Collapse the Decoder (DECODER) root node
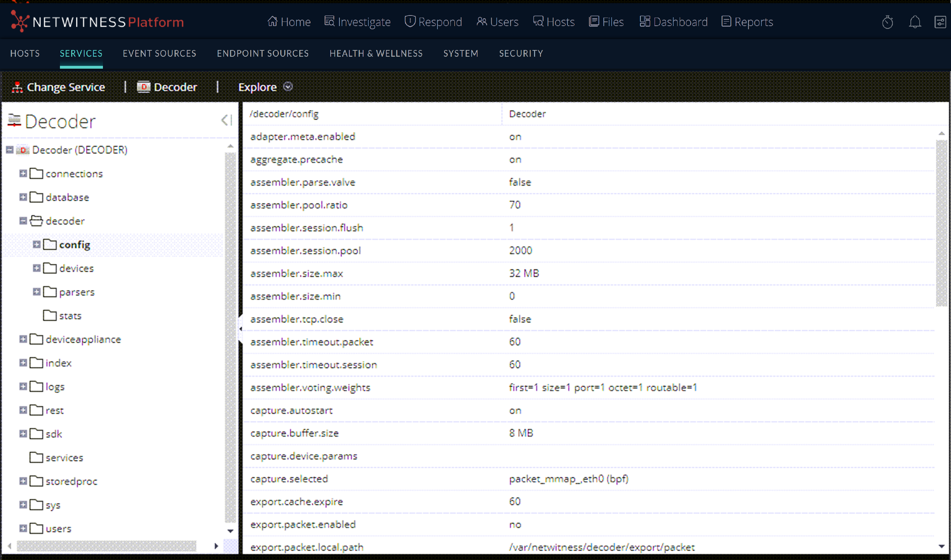Image resolution: width=951 pixels, height=560 pixels. (10, 150)
